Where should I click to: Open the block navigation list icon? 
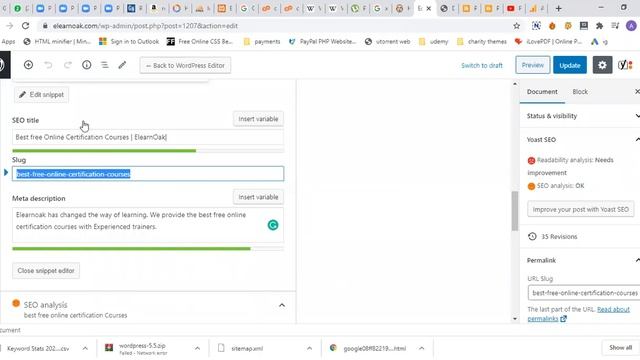(x=104, y=65)
